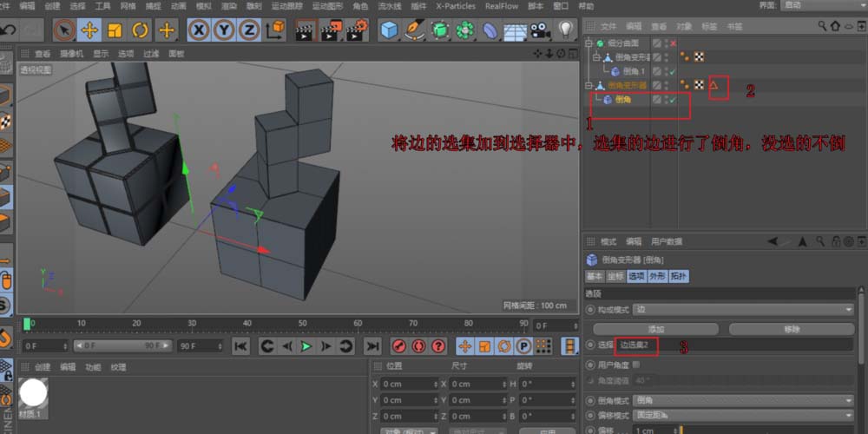The height and width of the screenshot is (434, 868).
Task: Click the Spline Pen tool icon
Action: (415, 30)
